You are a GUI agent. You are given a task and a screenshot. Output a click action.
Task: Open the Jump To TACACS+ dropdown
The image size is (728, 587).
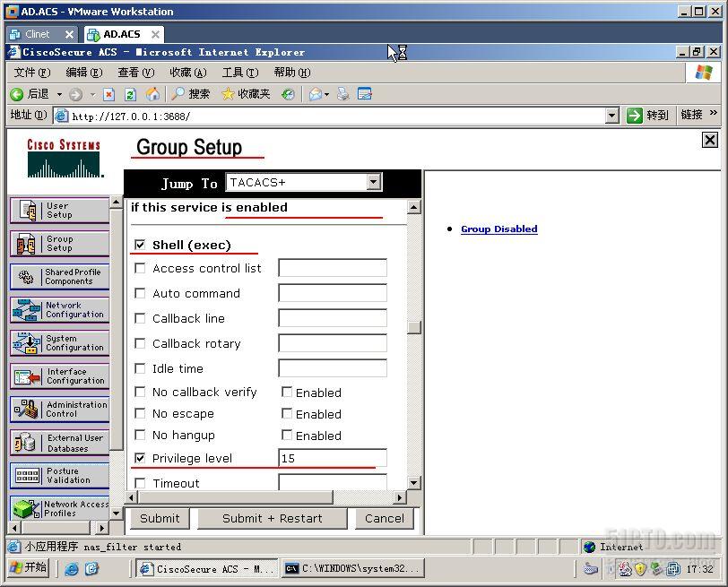[x=373, y=182]
